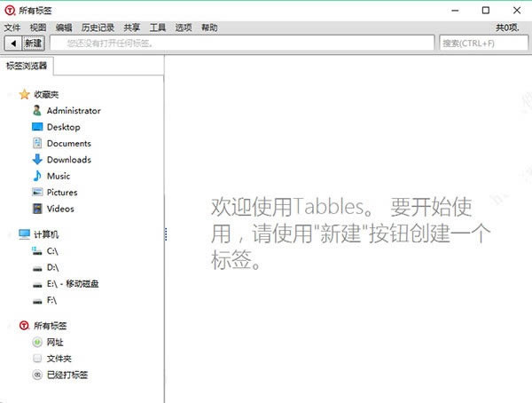Switch to the 标签浏览器 tab
The width and height of the screenshot is (532, 403).
click(x=27, y=65)
